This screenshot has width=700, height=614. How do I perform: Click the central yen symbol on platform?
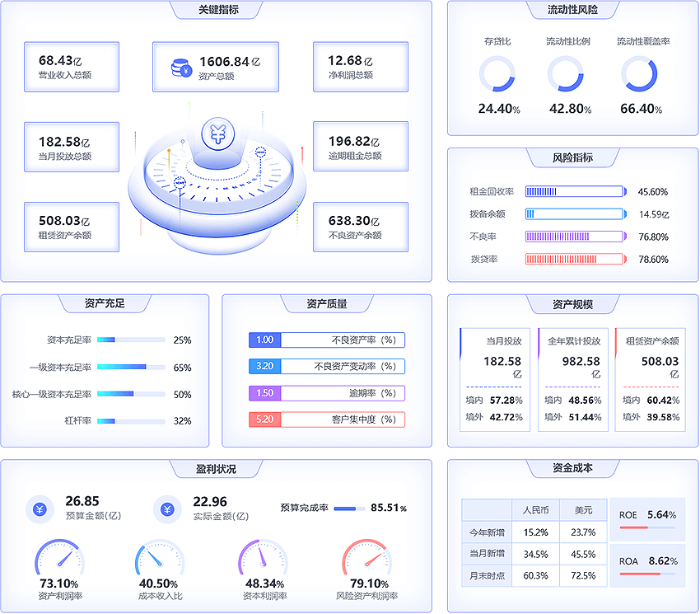[x=217, y=133]
